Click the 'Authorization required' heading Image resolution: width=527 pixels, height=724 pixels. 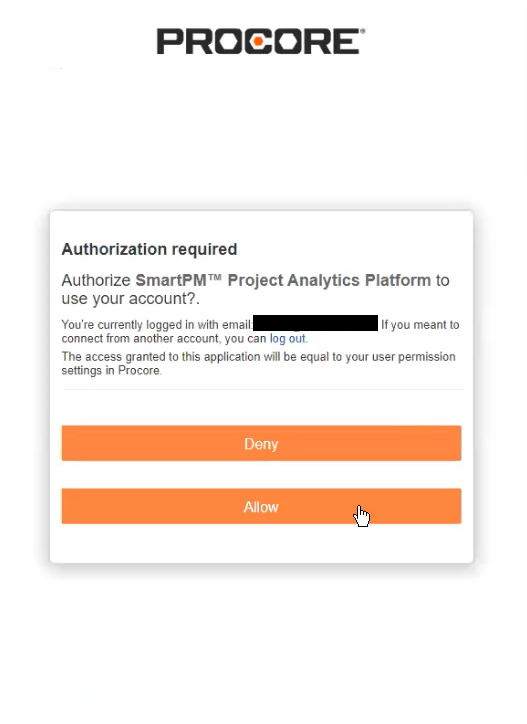pyautogui.click(x=149, y=249)
